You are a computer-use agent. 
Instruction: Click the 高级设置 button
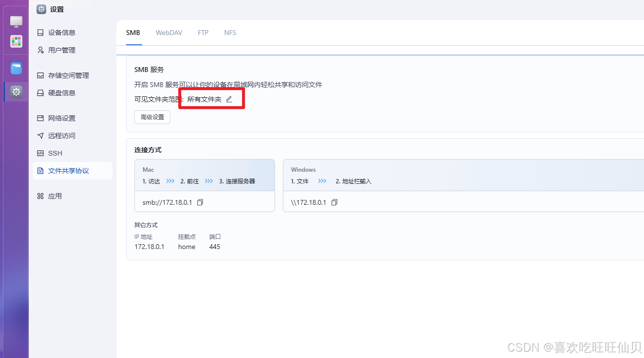tap(152, 117)
